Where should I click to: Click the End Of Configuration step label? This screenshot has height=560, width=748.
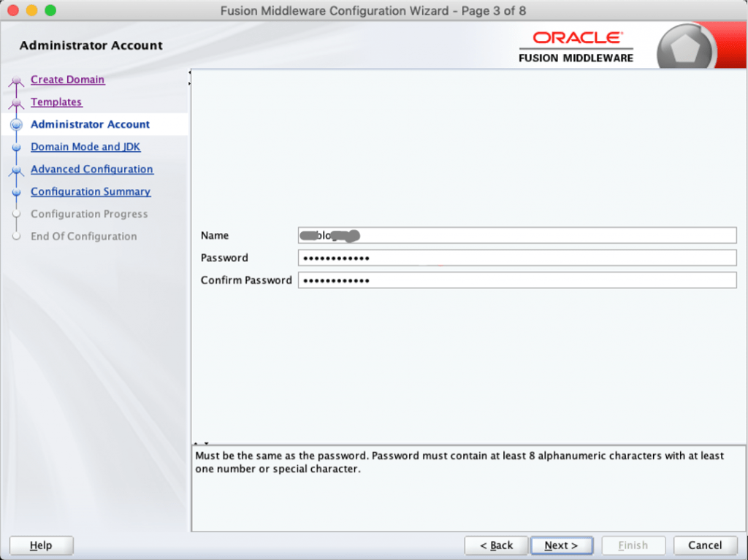tap(83, 237)
